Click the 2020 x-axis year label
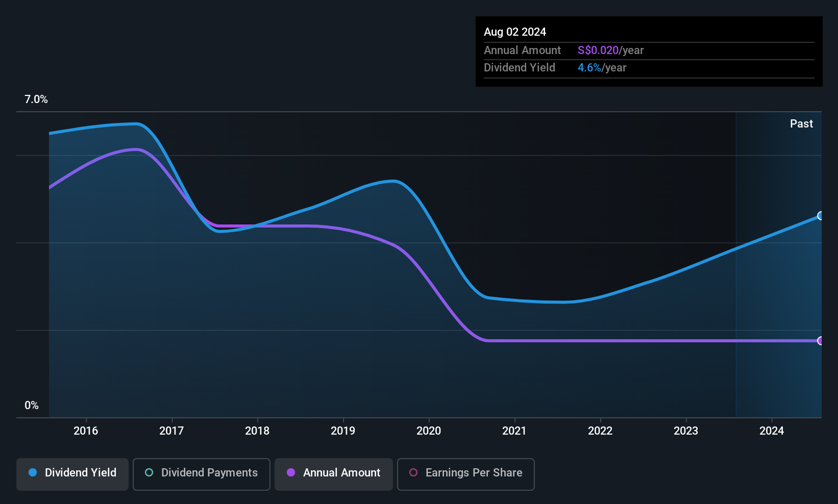 tap(429, 431)
